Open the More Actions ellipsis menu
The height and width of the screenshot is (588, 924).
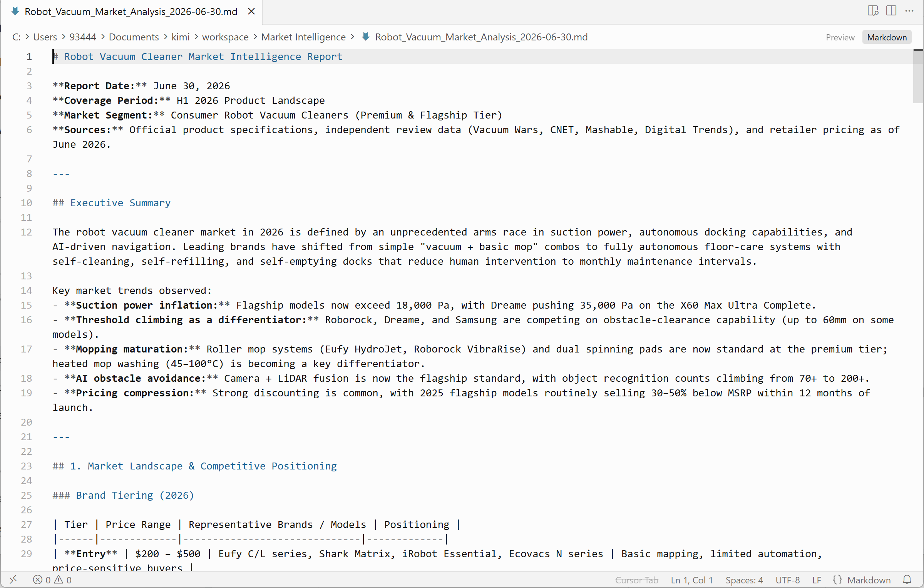pos(909,11)
